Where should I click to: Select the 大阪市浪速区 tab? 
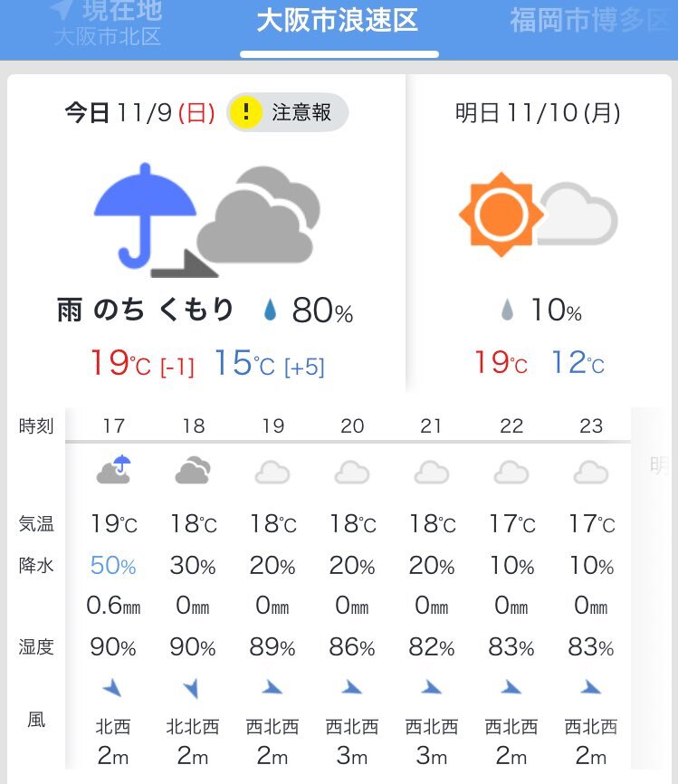coord(338,22)
